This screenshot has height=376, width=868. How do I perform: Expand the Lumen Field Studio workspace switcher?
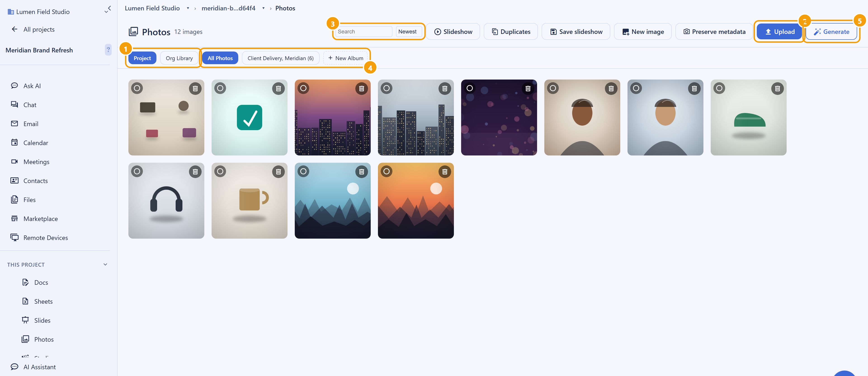106,12
